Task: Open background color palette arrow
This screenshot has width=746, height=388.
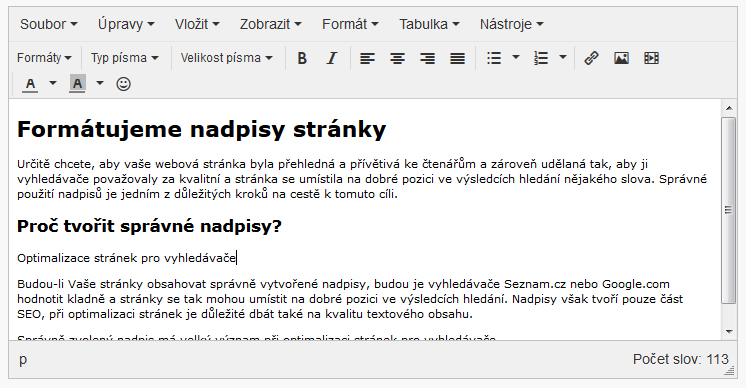Action: pyautogui.click(x=99, y=84)
